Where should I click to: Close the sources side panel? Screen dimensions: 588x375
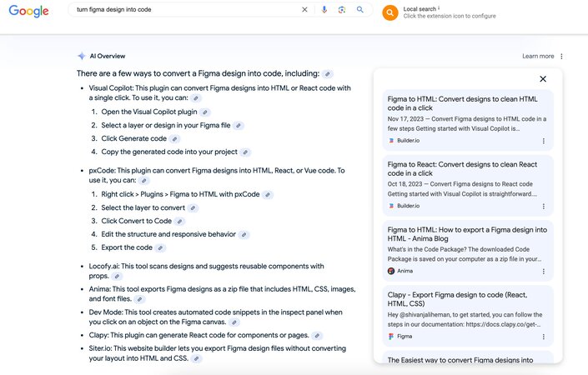pyautogui.click(x=543, y=79)
